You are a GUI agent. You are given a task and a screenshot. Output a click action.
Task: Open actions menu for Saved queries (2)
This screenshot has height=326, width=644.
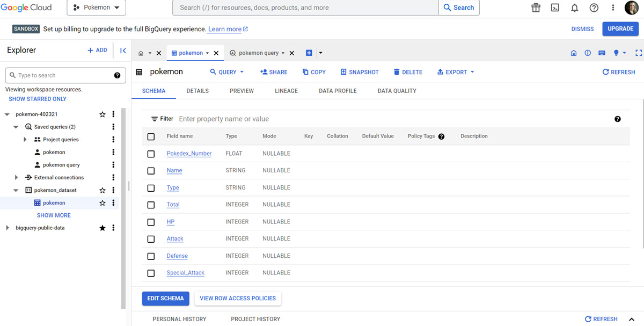(113, 127)
